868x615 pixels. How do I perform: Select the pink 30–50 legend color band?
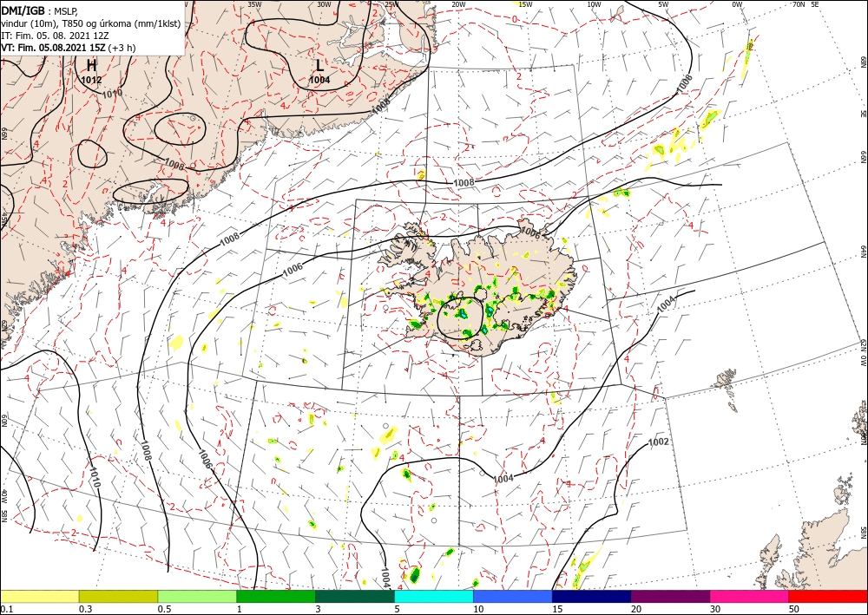coord(750,596)
